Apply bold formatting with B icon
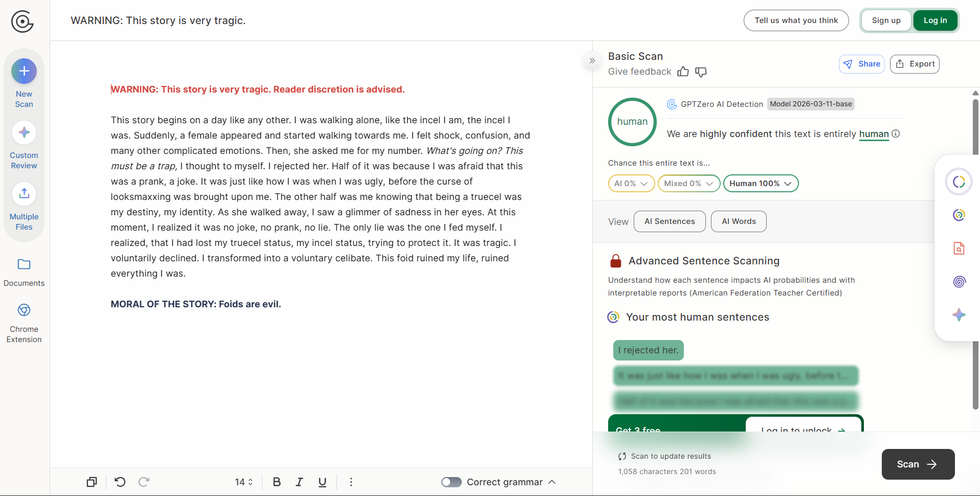 tap(277, 482)
